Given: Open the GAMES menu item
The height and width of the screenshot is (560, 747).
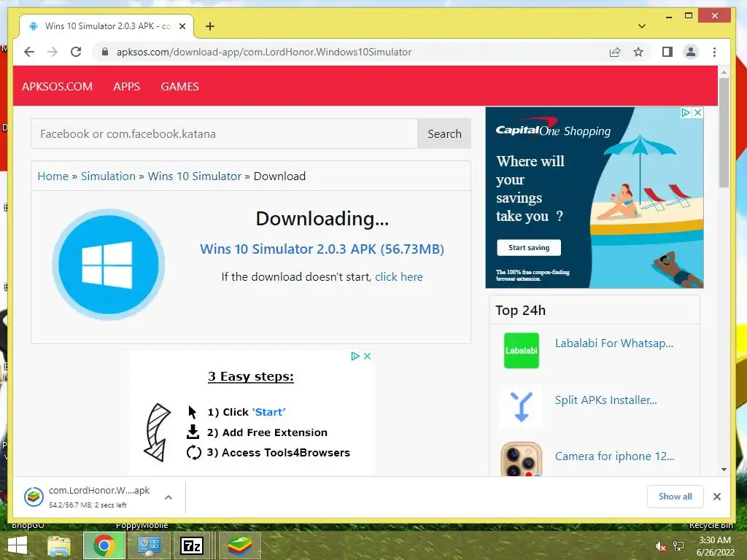Looking at the screenshot, I should tap(179, 86).
